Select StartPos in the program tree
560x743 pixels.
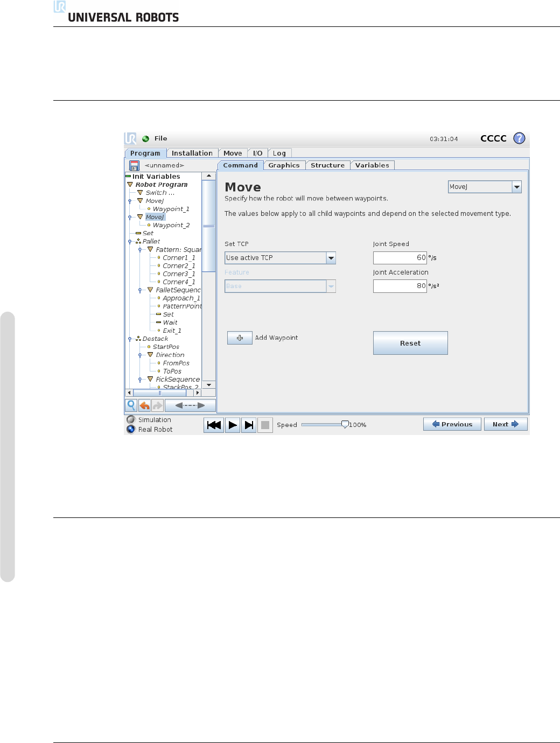tap(166, 347)
